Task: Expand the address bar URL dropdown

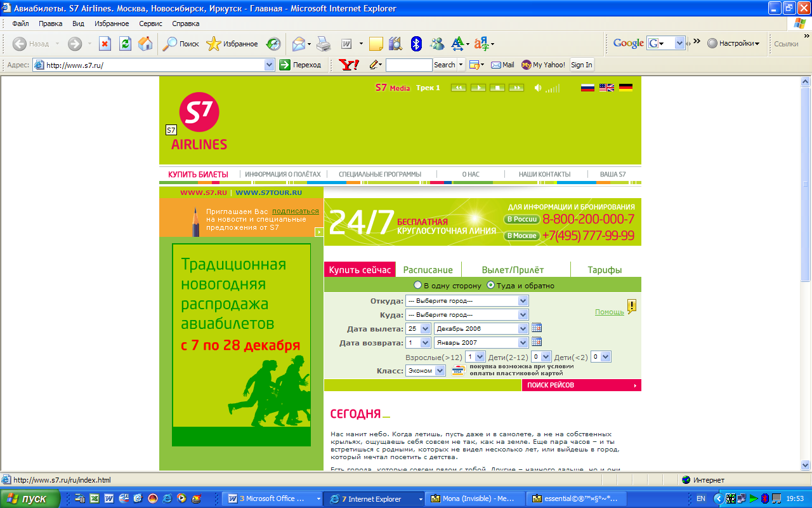Action: click(x=269, y=65)
